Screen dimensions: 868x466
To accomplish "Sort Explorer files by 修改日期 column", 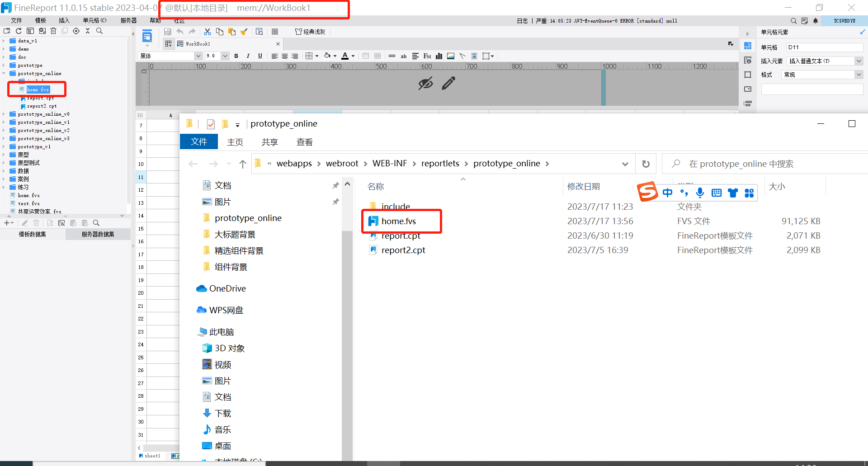I will [x=584, y=186].
